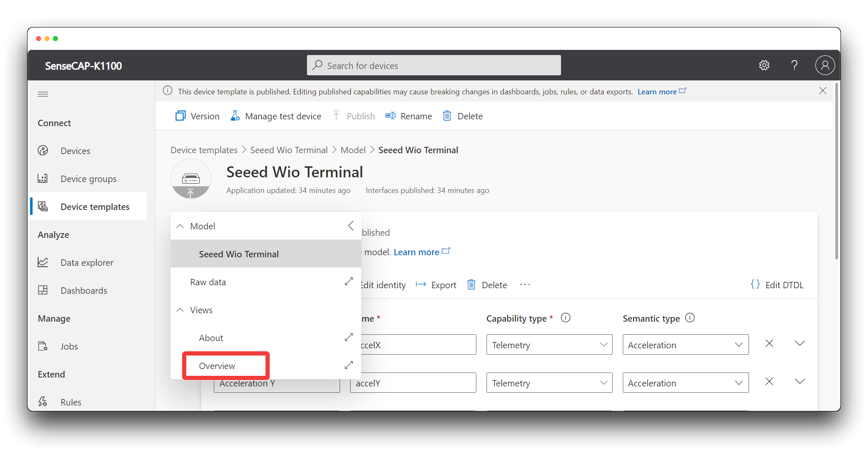868x452 pixels.
Task: Open the more options ellipsis
Action: click(x=525, y=284)
